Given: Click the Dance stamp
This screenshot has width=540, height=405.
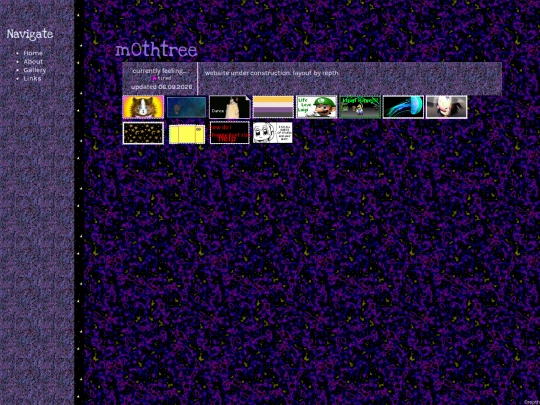Looking at the screenshot, I should (230, 107).
